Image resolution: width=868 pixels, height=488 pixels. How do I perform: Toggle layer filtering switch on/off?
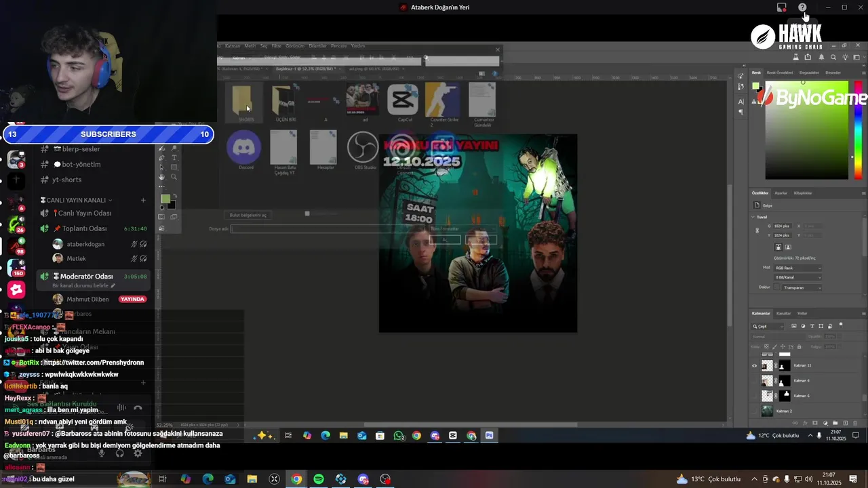pos(841,325)
